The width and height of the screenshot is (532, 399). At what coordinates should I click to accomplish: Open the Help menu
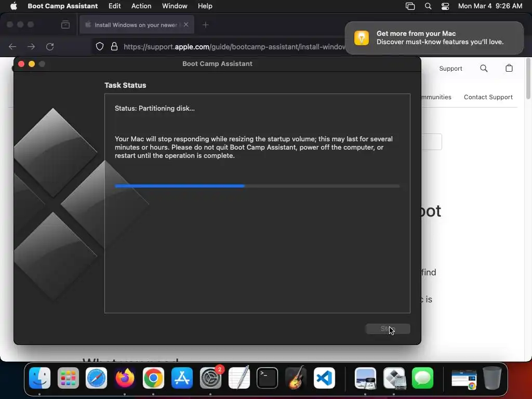coord(205,6)
